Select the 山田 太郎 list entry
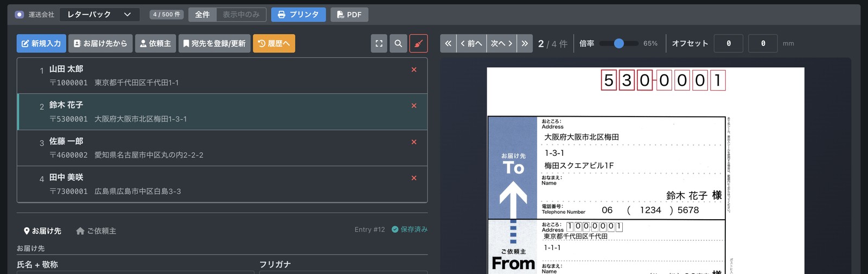868x274 pixels. 222,76
